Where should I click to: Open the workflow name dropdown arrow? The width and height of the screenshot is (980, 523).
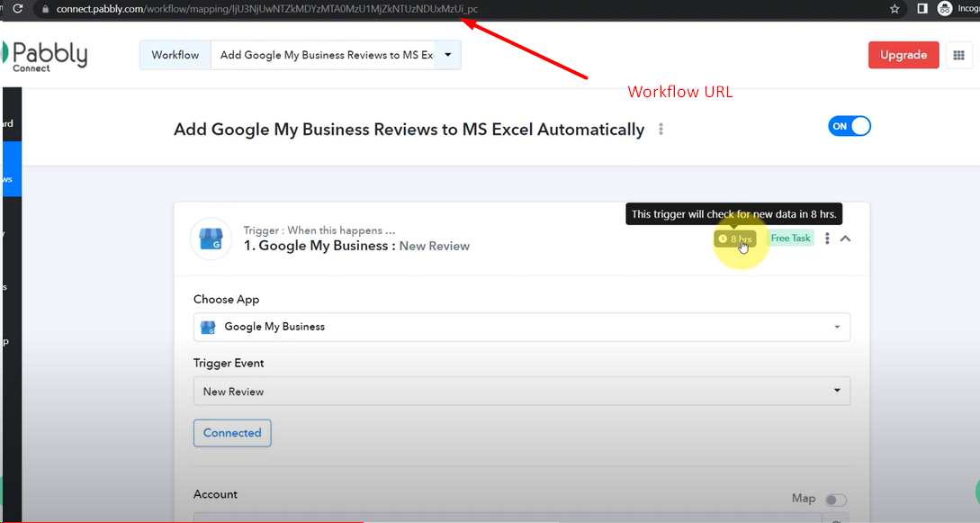(447, 55)
